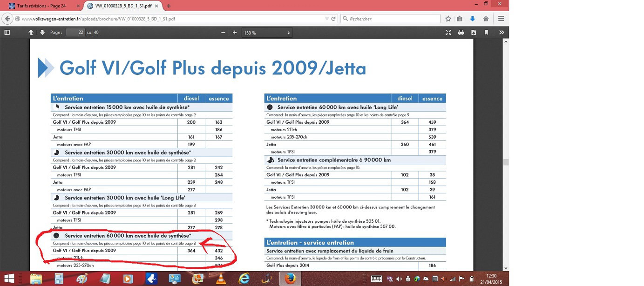
Task: Click the page number field showing 22
Action: [75, 33]
